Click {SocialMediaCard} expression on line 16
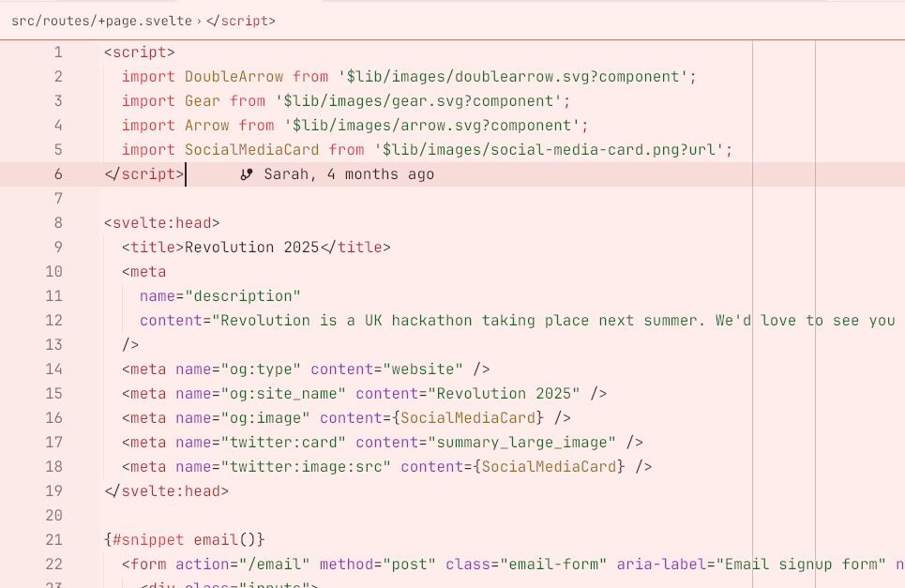This screenshot has height=588, width=905. [x=468, y=417]
